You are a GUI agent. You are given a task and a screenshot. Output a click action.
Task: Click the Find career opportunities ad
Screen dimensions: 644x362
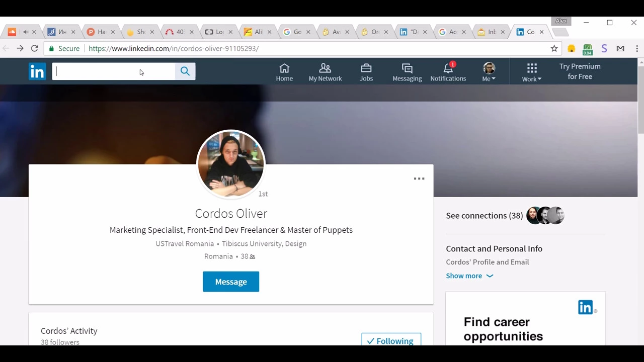525,318
